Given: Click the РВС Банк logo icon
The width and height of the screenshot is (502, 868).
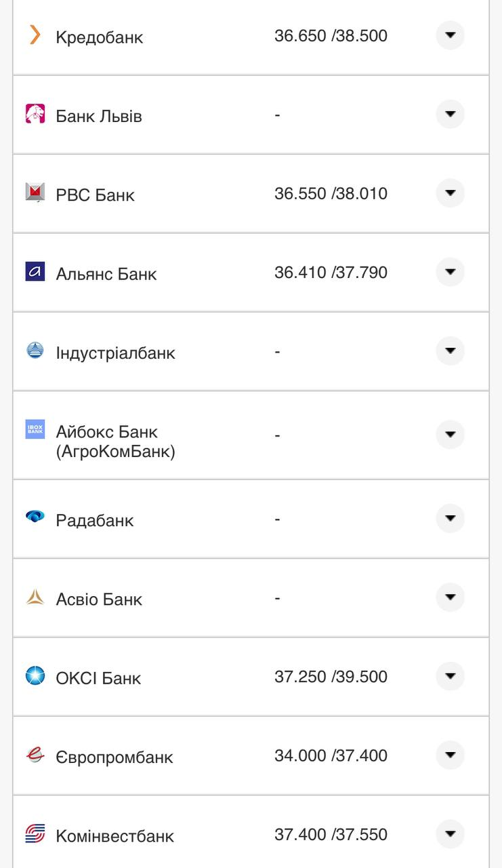Looking at the screenshot, I should (x=35, y=193).
